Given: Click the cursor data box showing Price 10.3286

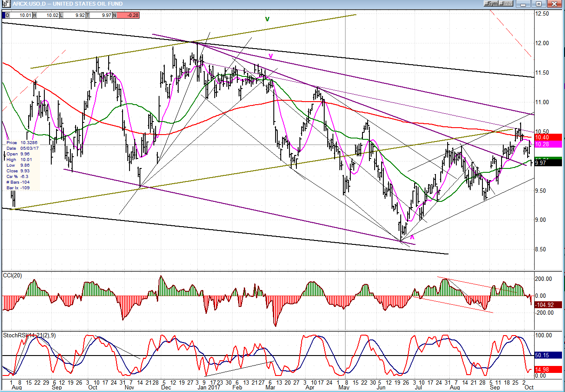Looking at the screenshot, I should pyautogui.click(x=22, y=165).
